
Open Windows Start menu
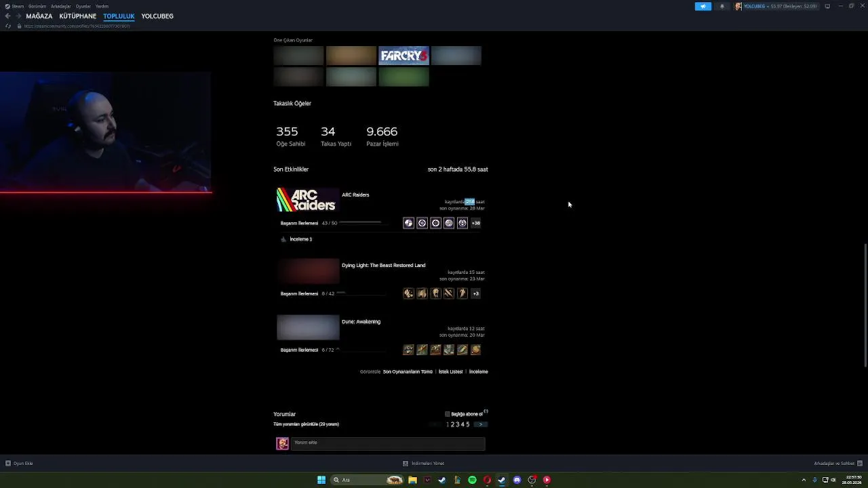[321, 480]
